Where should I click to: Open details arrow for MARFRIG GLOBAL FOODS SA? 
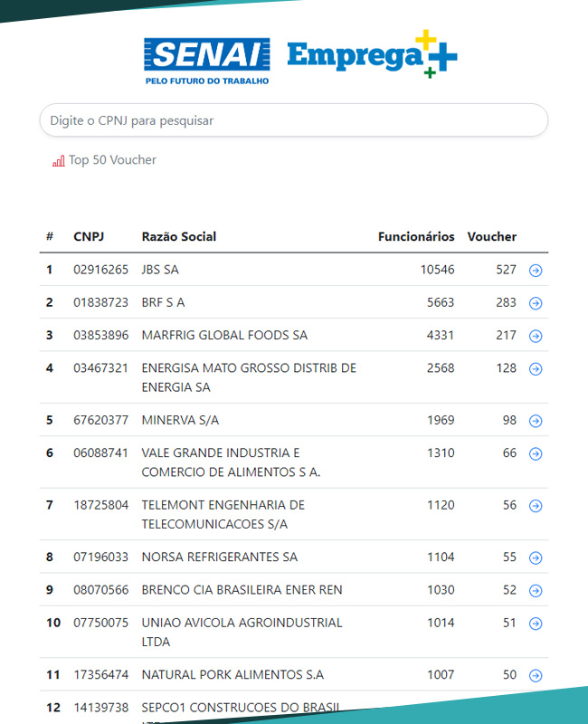point(536,336)
